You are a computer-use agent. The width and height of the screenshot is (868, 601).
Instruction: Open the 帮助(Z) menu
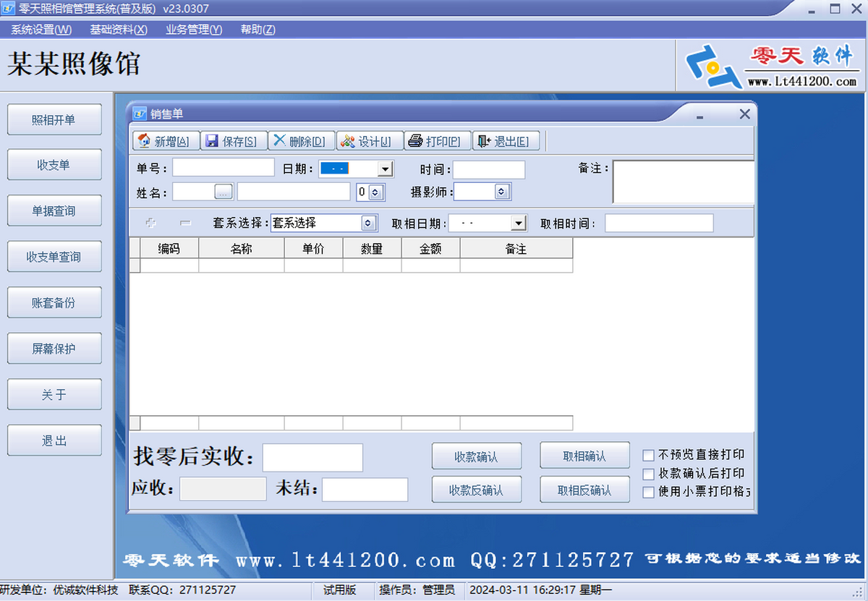(x=258, y=30)
